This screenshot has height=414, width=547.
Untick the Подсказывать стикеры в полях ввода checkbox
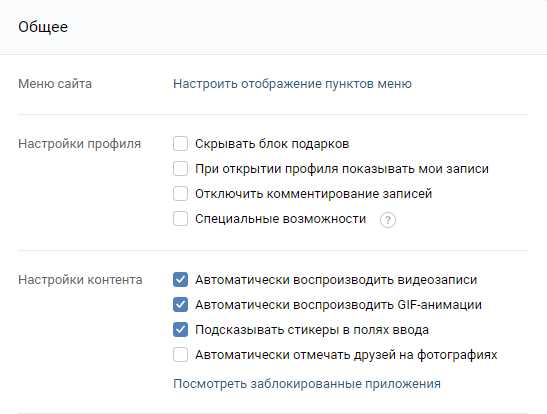180,330
